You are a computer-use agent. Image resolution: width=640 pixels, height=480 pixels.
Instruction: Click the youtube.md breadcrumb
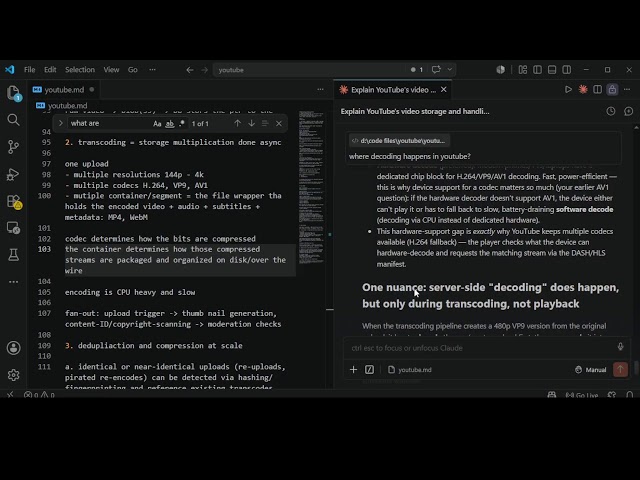point(62,106)
